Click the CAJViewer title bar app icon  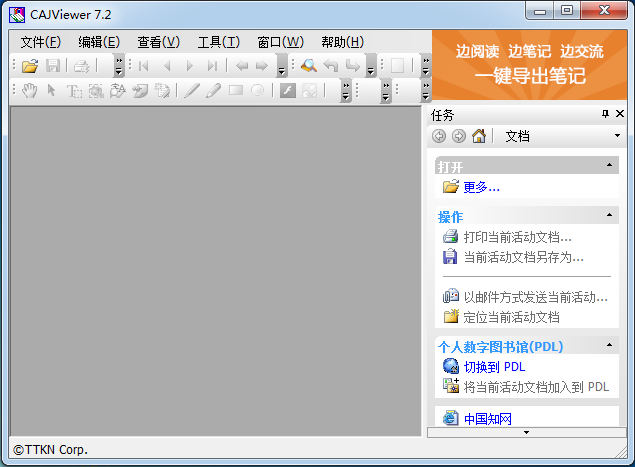17,15
